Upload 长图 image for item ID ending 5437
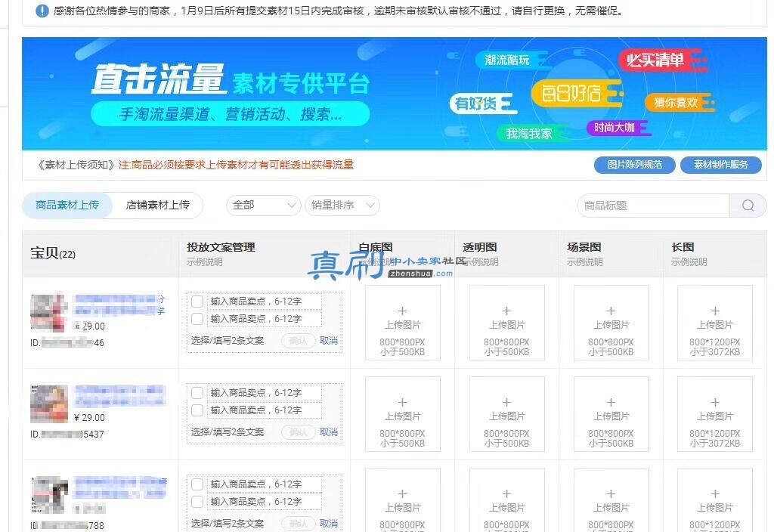The width and height of the screenshot is (774, 532). coord(715,414)
